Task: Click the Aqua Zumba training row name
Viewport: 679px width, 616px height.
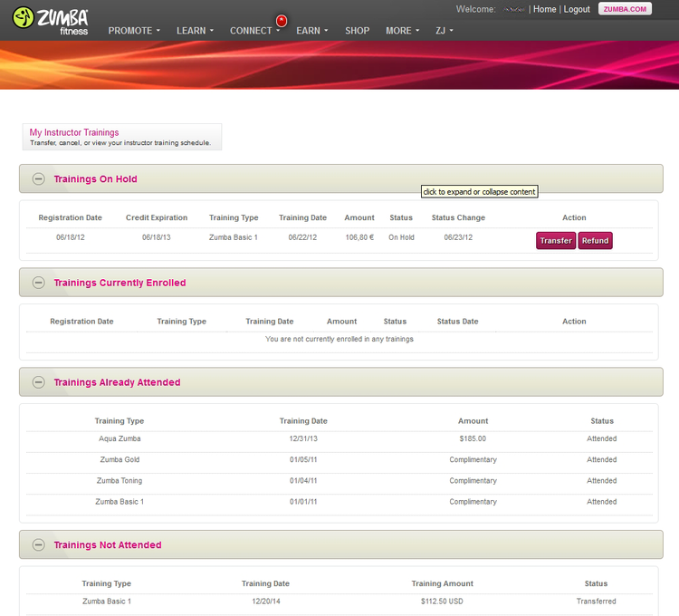Action: (x=120, y=438)
